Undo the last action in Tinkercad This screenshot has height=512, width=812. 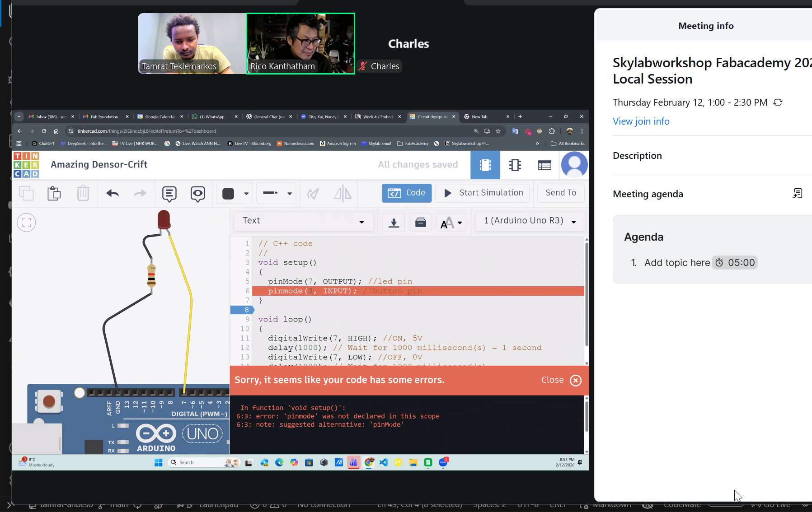tap(113, 193)
